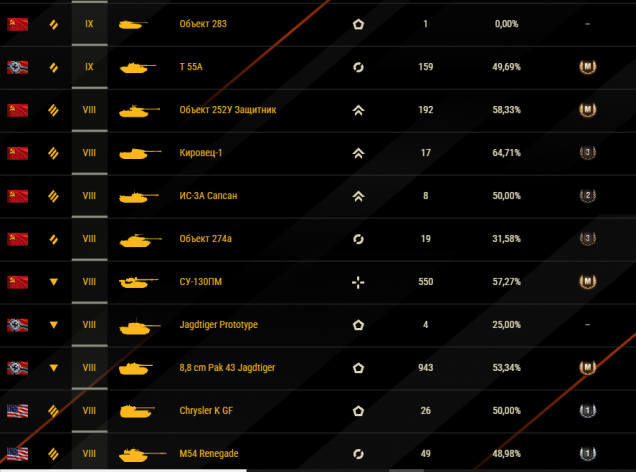636x472 pixels.
Task: Click the class 2 badge for ИС-3А Сапсан
Action: pos(587,196)
